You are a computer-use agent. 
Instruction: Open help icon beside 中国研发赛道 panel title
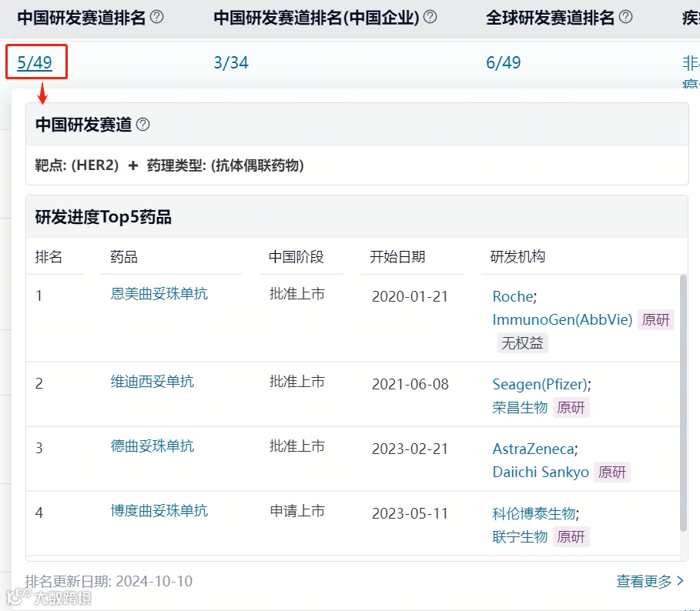tap(143, 125)
